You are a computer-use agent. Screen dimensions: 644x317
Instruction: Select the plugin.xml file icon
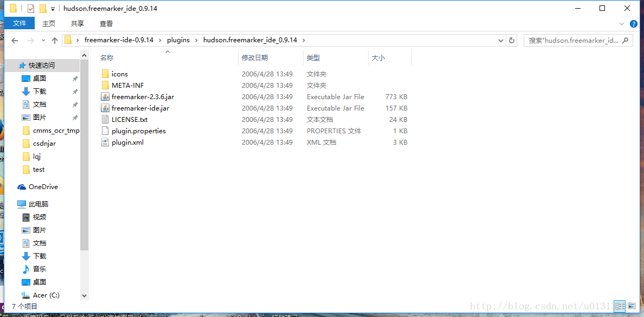(x=105, y=143)
